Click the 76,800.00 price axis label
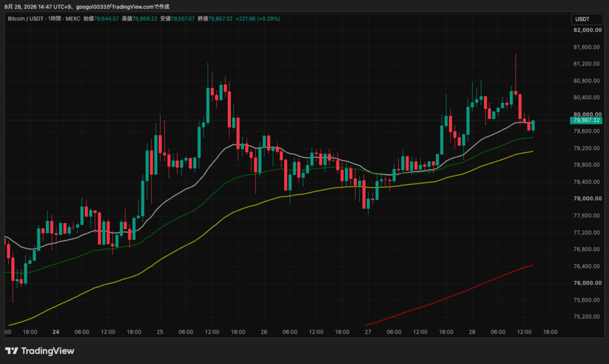Screen dimensions: 609x364 [587, 249]
